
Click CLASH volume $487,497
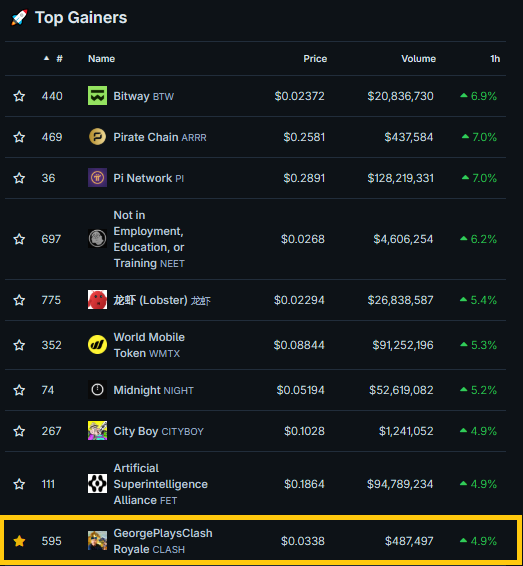[409, 541]
